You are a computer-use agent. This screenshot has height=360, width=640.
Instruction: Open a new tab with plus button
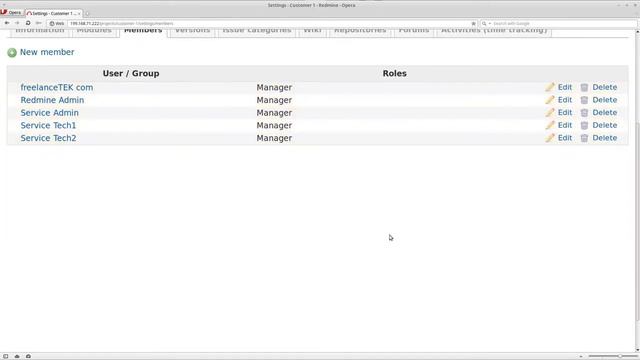tap(87, 13)
